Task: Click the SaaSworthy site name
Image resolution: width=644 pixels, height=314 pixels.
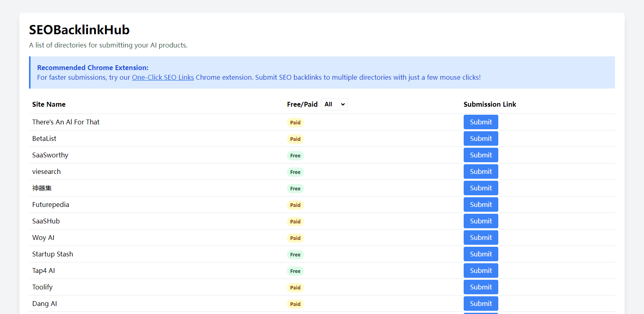Action: pos(50,155)
